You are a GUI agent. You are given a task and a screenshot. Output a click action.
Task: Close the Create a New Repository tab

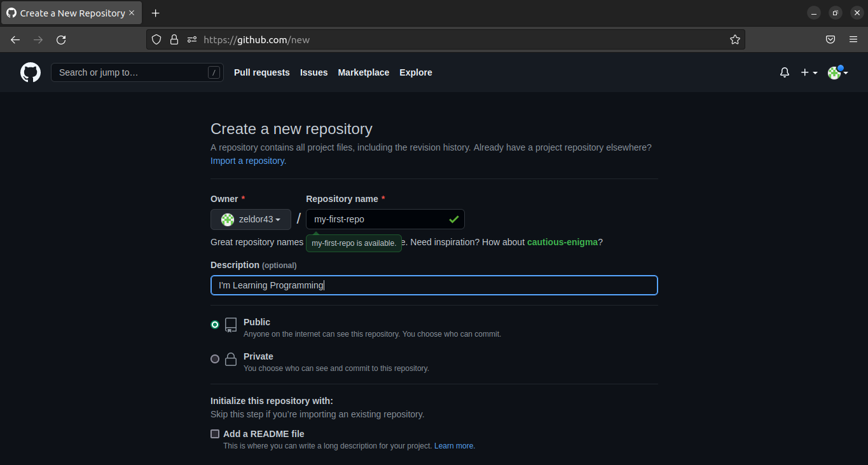(132, 13)
